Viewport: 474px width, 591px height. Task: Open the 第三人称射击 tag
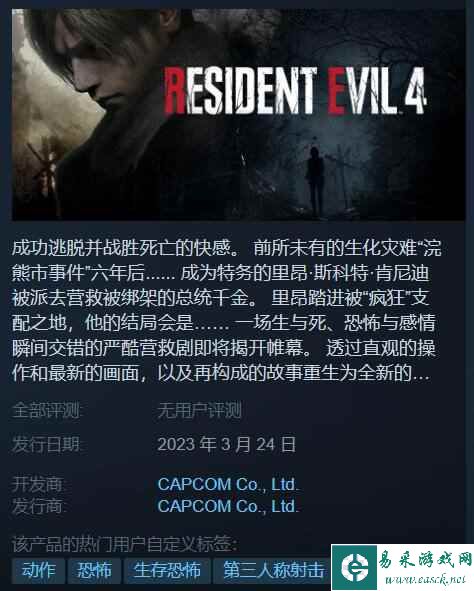(273, 570)
